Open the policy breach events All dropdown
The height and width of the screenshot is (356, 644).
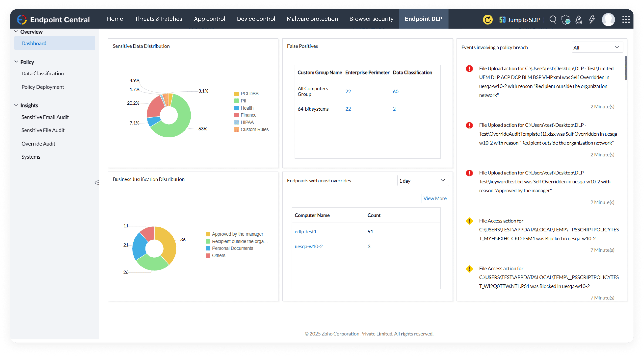tap(597, 47)
